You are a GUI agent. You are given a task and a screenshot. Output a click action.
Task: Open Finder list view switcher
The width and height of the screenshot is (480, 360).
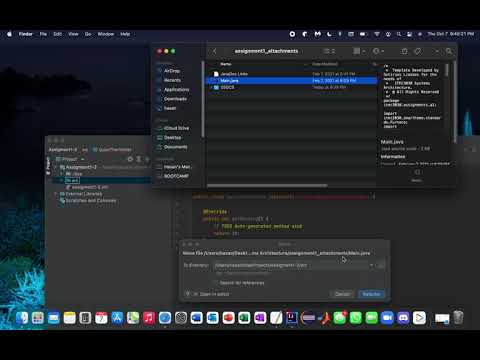point(329,51)
